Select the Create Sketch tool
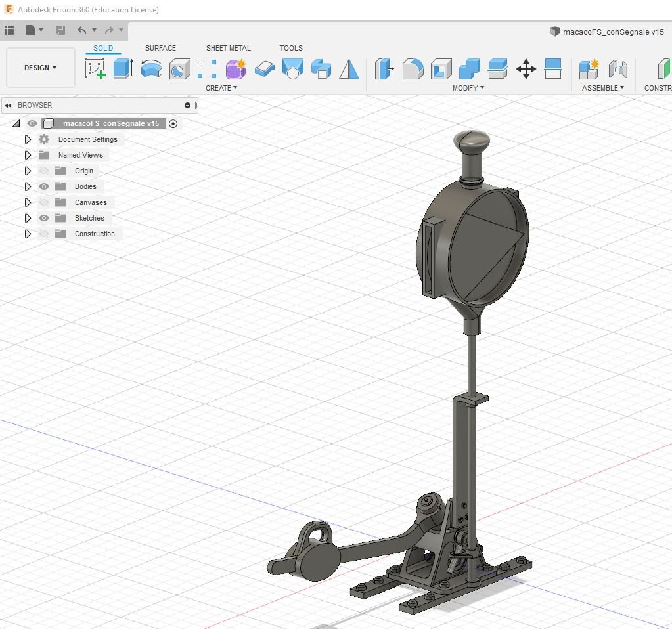Screen dimensions: 672x629 pos(95,68)
